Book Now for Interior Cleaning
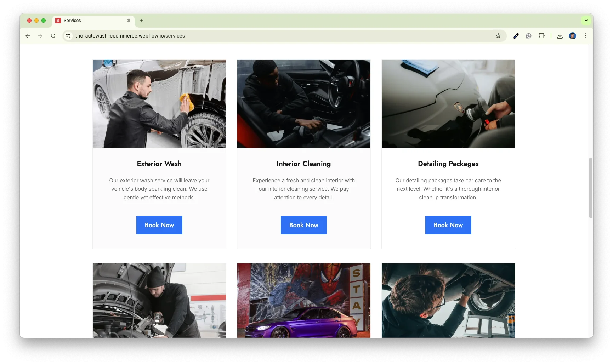Screen dimensions: 613x364 tap(303, 225)
